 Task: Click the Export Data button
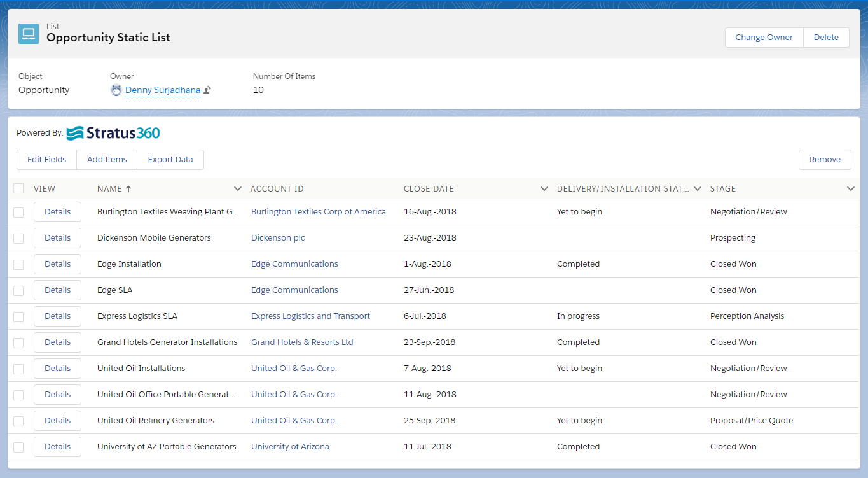(170, 159)
